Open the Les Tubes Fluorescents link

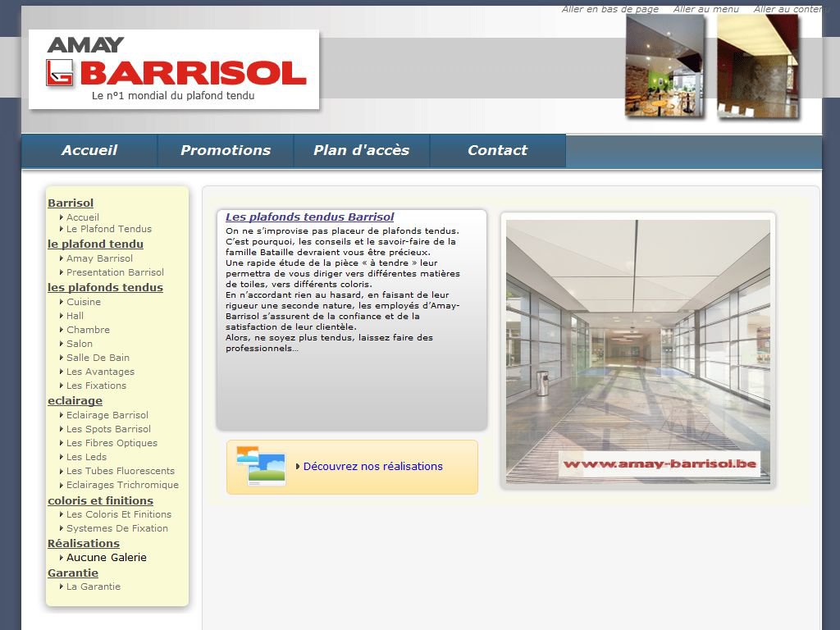121,471
